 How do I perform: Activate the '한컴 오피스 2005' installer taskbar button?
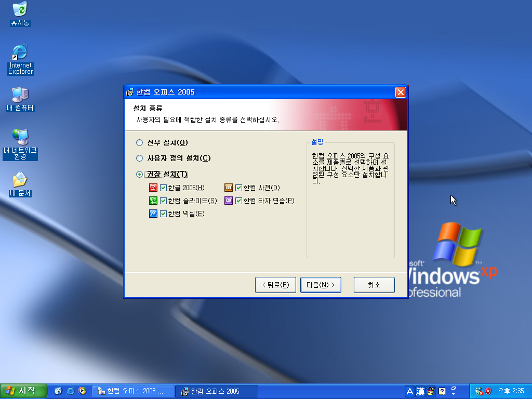tap(217, 391)
